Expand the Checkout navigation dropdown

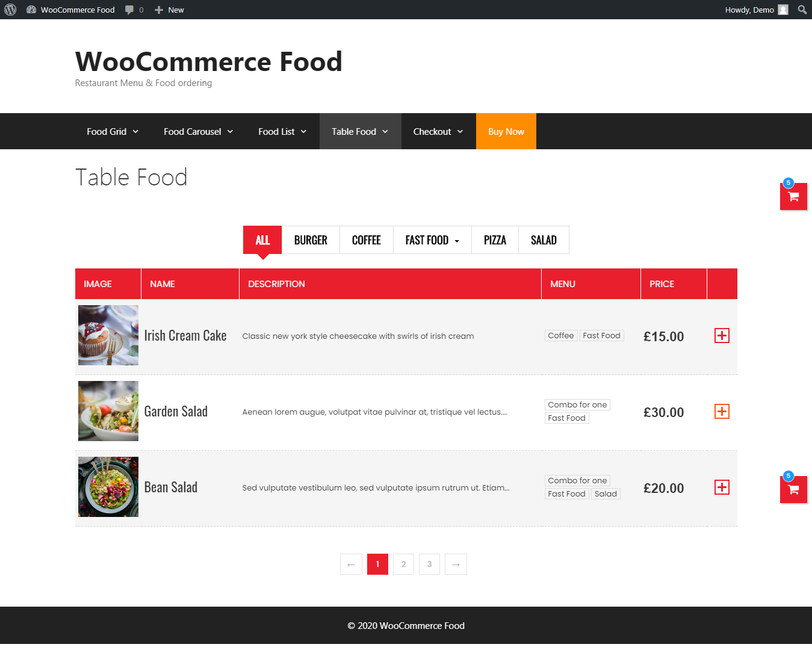click(437, 131)
